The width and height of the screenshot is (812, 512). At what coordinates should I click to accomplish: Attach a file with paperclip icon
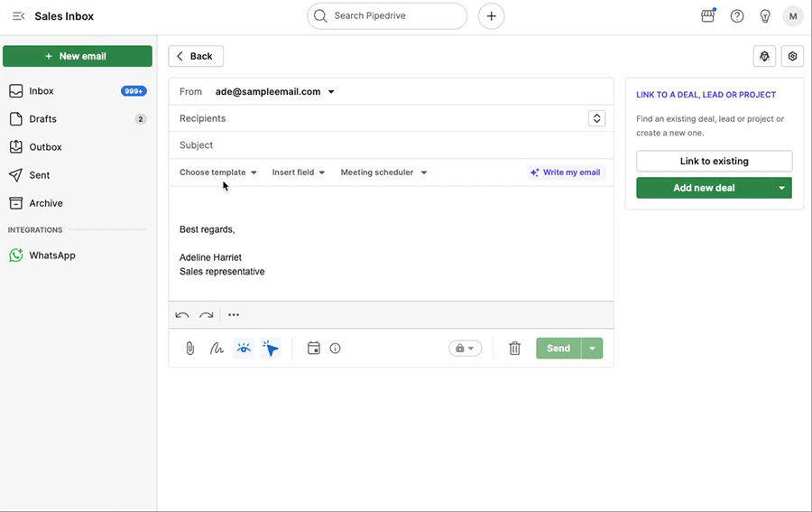[190, 349]
